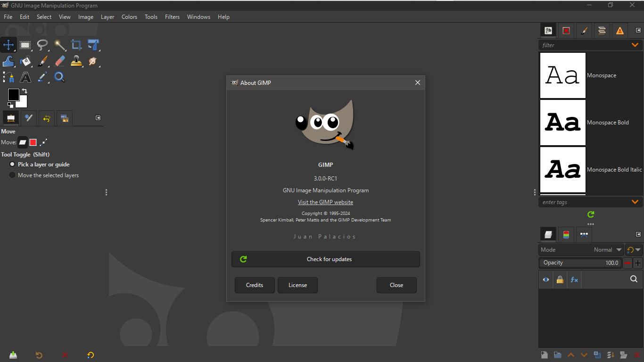Click 'Visit the GIMP website' link
The image size is (644, 362).
325,202
